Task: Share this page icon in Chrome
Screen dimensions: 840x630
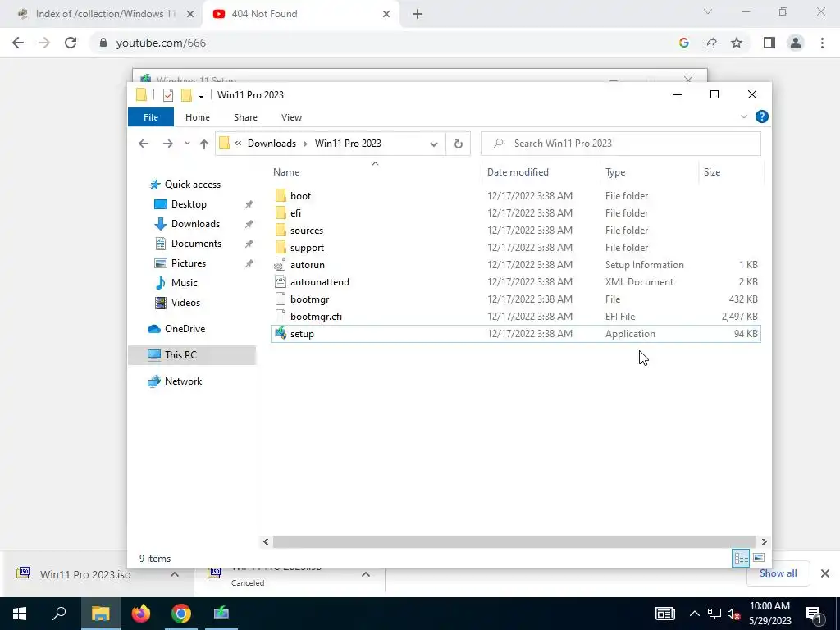Action: coord(710,43)
